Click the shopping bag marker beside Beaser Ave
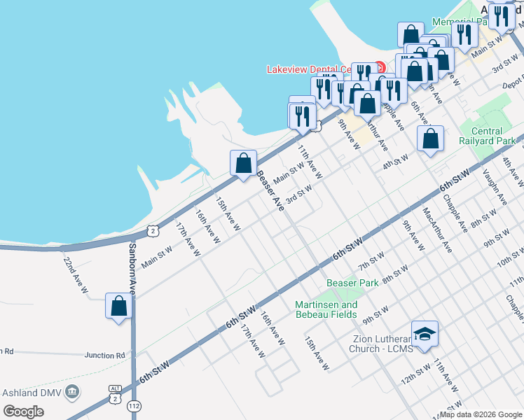Viewport: 524px width, 420px height. 243,165
